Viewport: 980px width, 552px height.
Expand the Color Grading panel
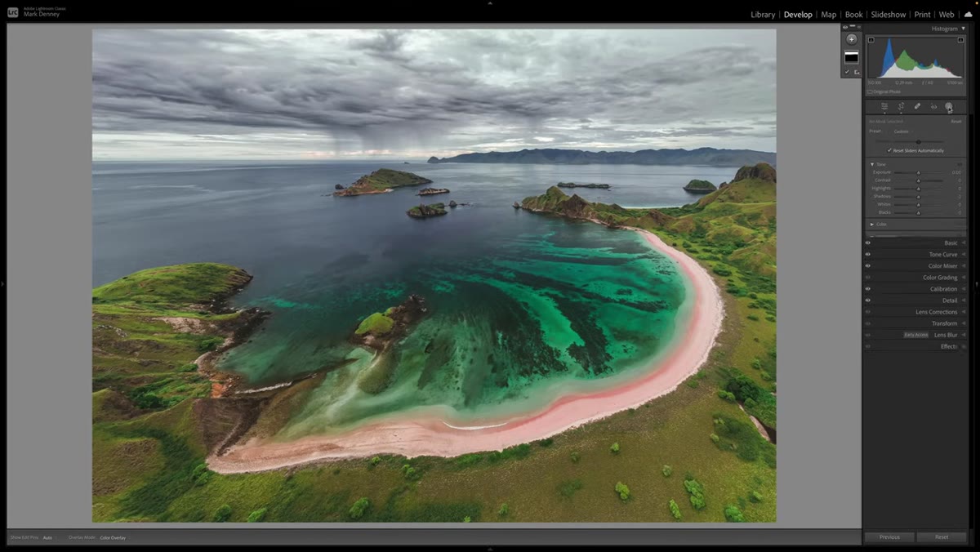click(964, 278)
